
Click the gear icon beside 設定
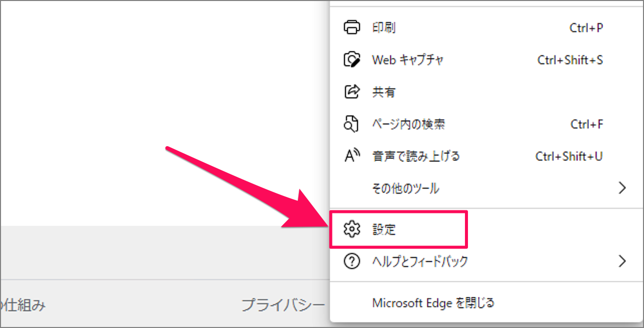tap(352, 230)
